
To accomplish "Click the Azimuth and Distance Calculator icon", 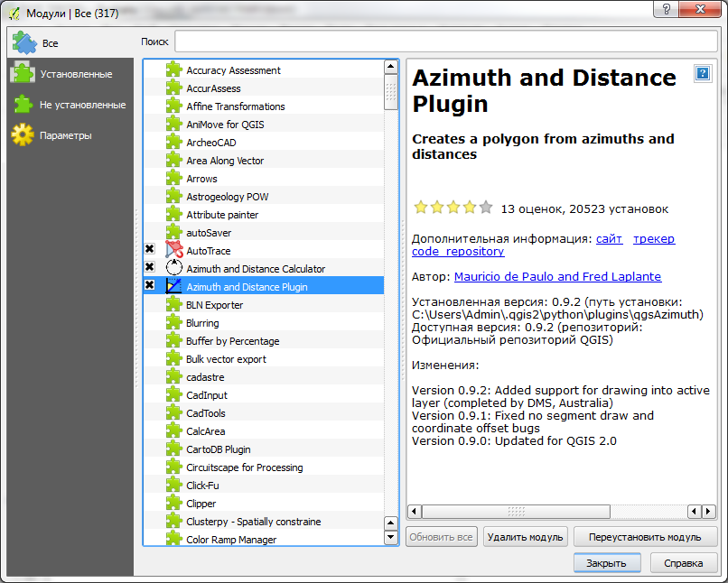I will point(174,269).
